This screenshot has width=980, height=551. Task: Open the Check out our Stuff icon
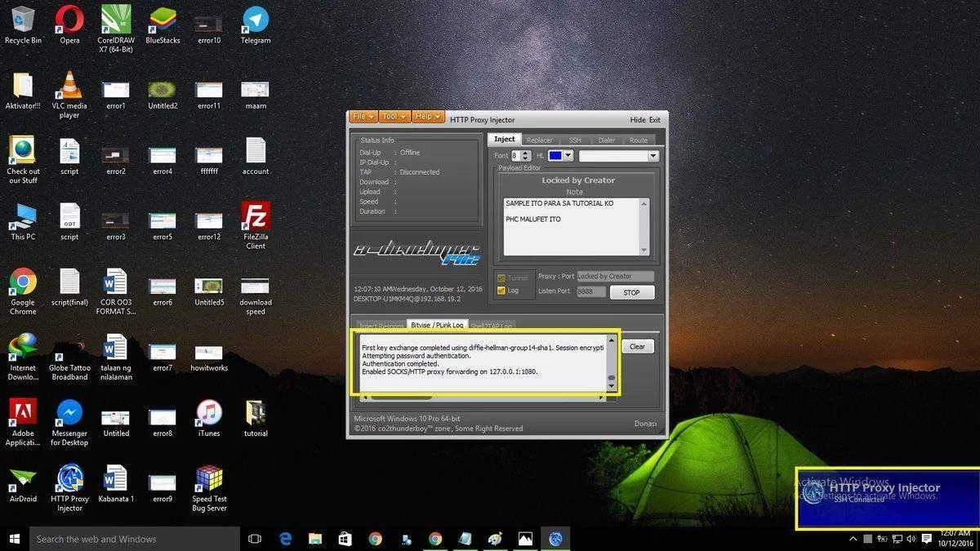click(23, 160)
